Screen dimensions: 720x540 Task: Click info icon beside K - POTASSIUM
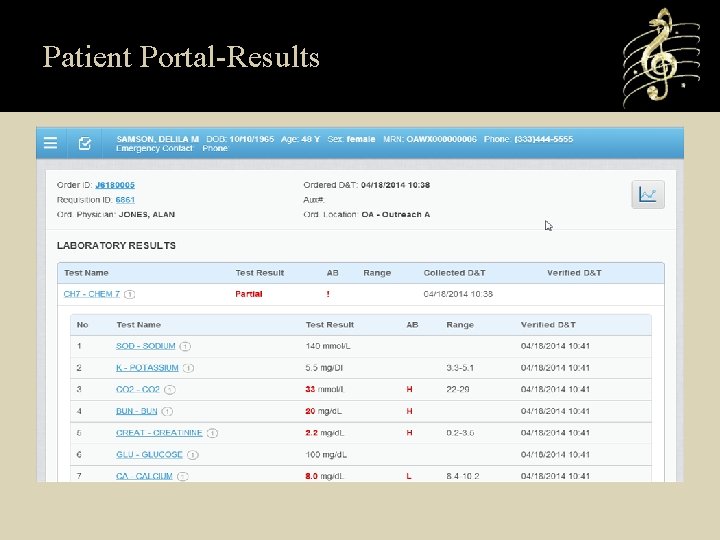coord(188,368)
